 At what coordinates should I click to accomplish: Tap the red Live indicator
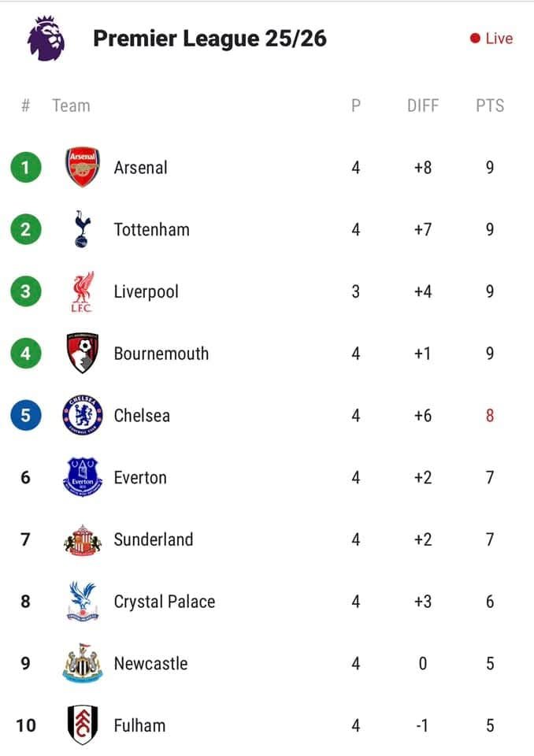(491, 39)
